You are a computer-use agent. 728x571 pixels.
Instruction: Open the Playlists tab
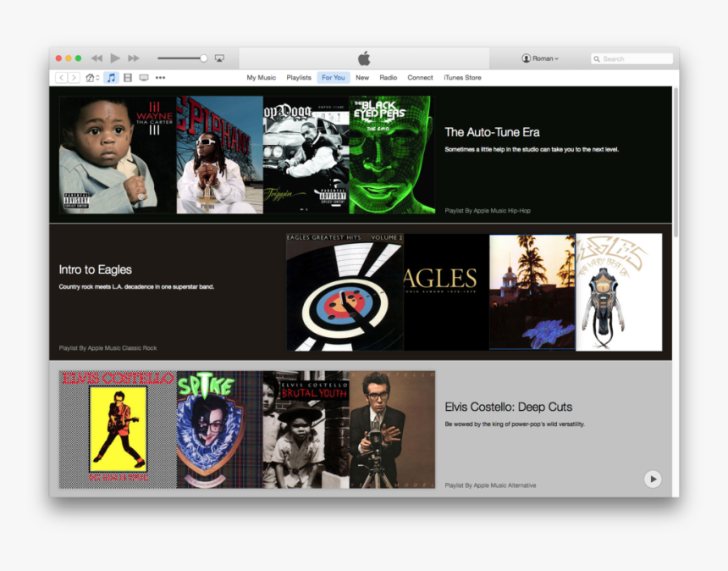coord(299,78)
